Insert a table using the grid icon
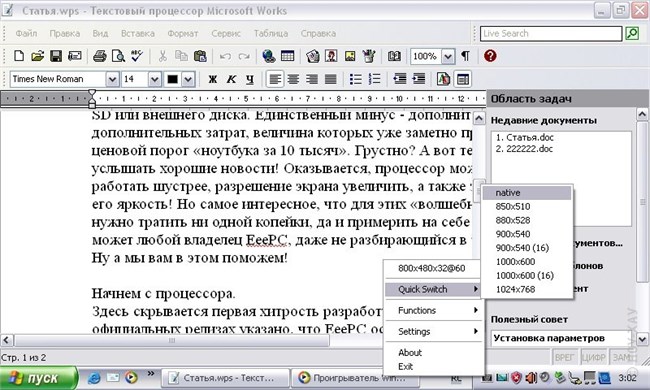The width and height of the screenshot is (650, 390). pos(287,56)
